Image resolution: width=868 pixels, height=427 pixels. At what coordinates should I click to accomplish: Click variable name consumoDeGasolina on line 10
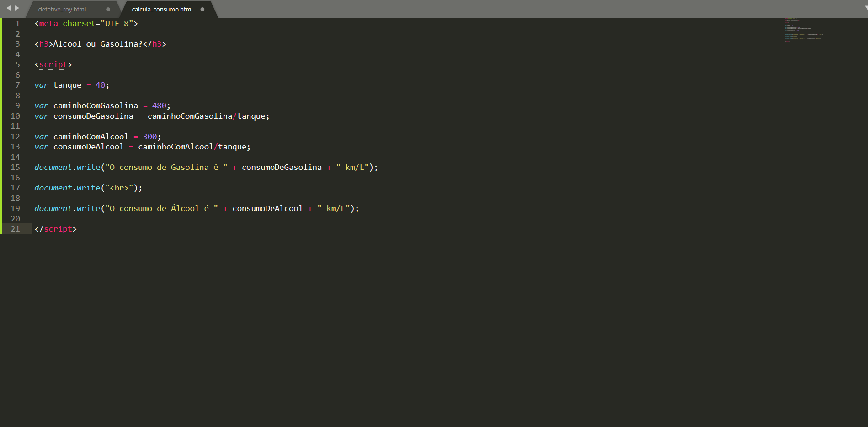[x=93, y=116]
